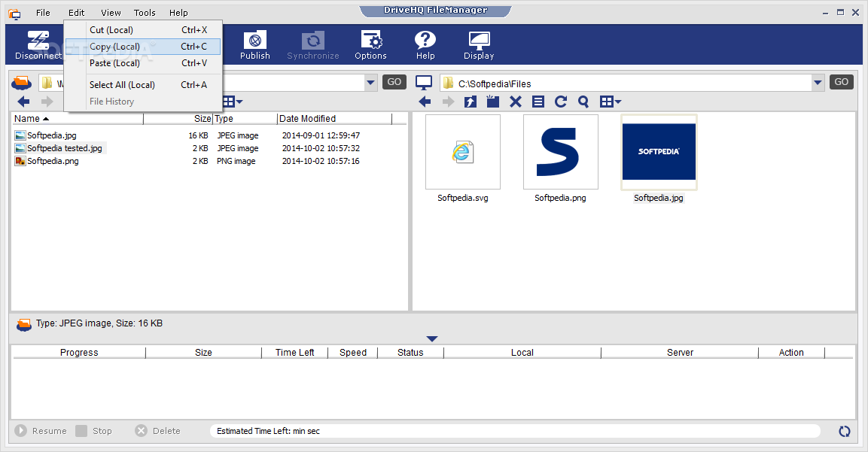Open the Options settings icon
This screenshot has height=452, width=868.
[x=371, y=45]
